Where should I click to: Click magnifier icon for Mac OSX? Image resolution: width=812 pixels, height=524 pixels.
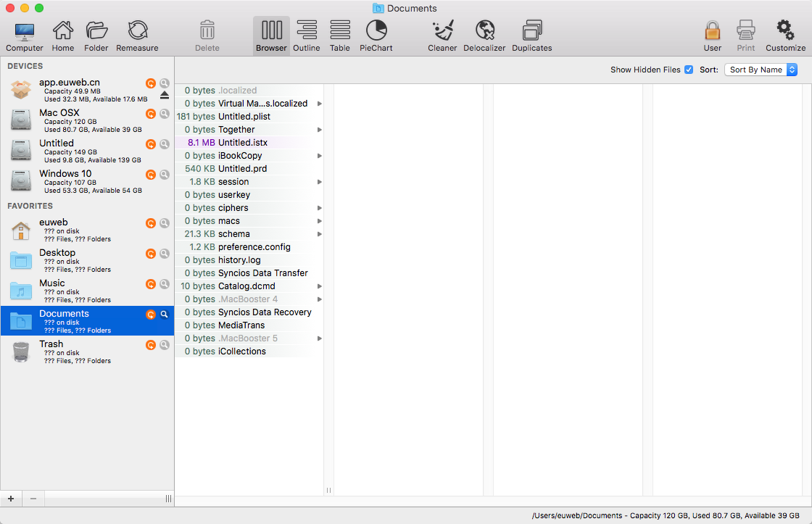(164, 114)
